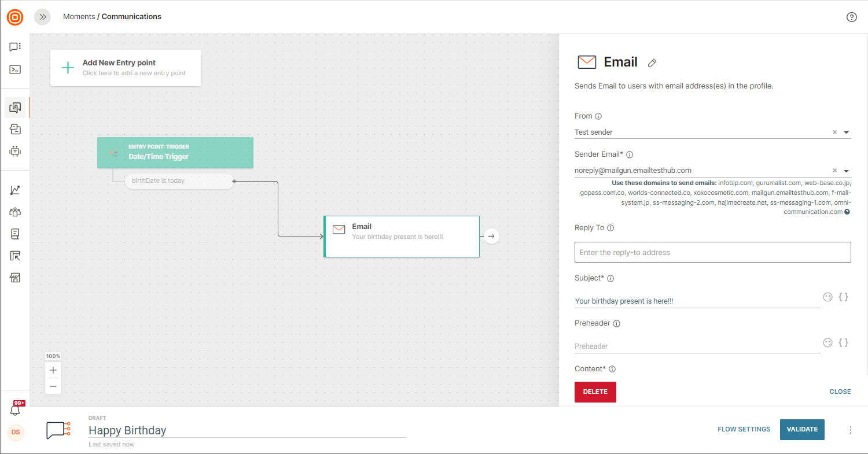Add a new entry point

[x=126, y=68]
